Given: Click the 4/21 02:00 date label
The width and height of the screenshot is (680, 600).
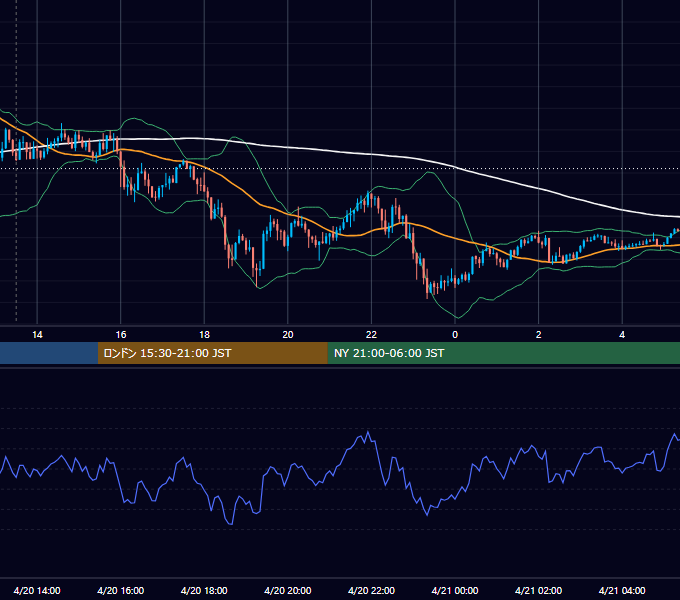Looking at the screenshot, I should [x=538, y=590].
